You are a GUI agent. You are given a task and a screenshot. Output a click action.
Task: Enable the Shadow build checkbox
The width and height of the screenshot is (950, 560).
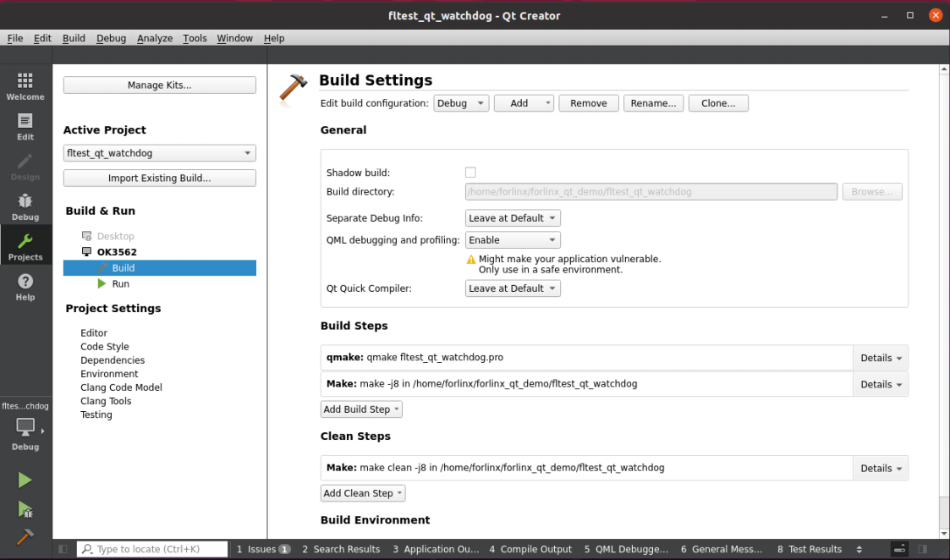(470, 173)
